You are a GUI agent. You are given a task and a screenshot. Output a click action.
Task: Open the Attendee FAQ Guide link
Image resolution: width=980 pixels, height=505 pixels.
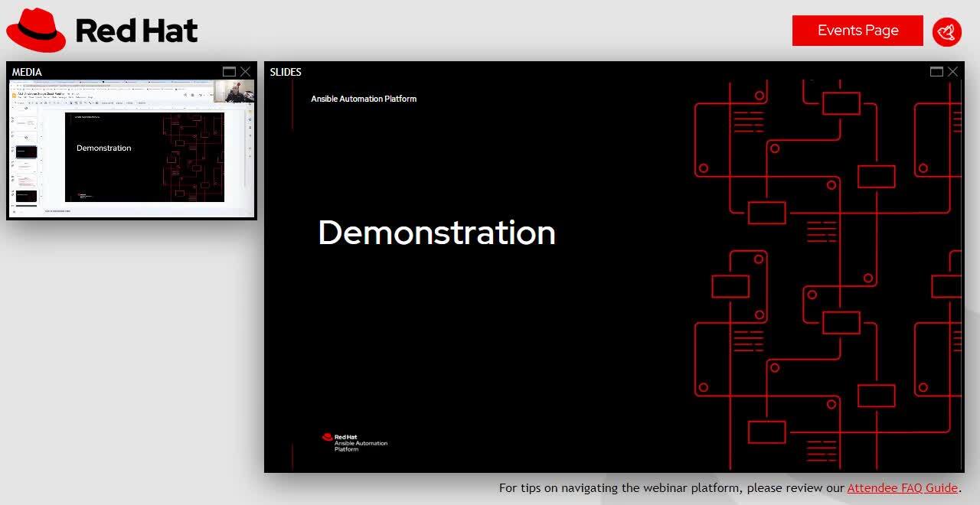pos(902,487)
